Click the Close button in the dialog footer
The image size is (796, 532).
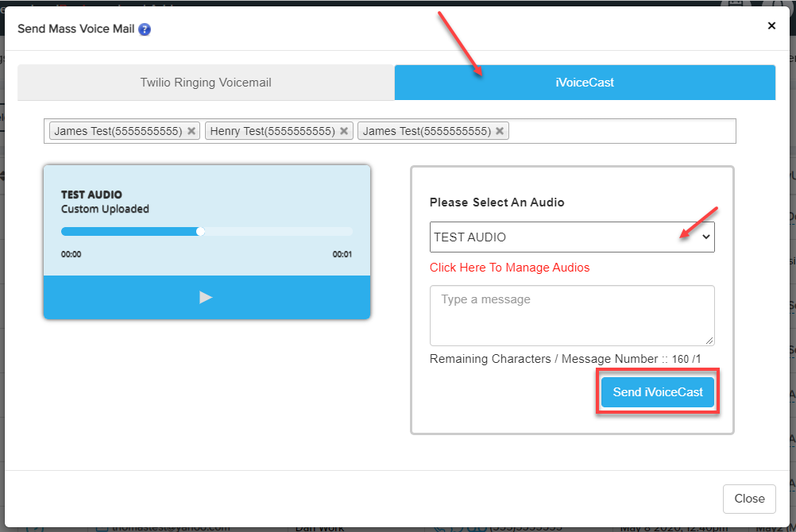pos(749,499)
